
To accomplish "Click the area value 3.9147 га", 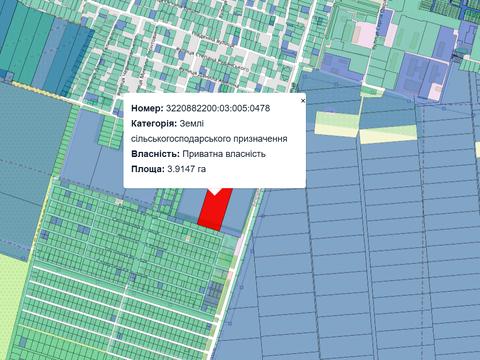I will tap(187, 169).
